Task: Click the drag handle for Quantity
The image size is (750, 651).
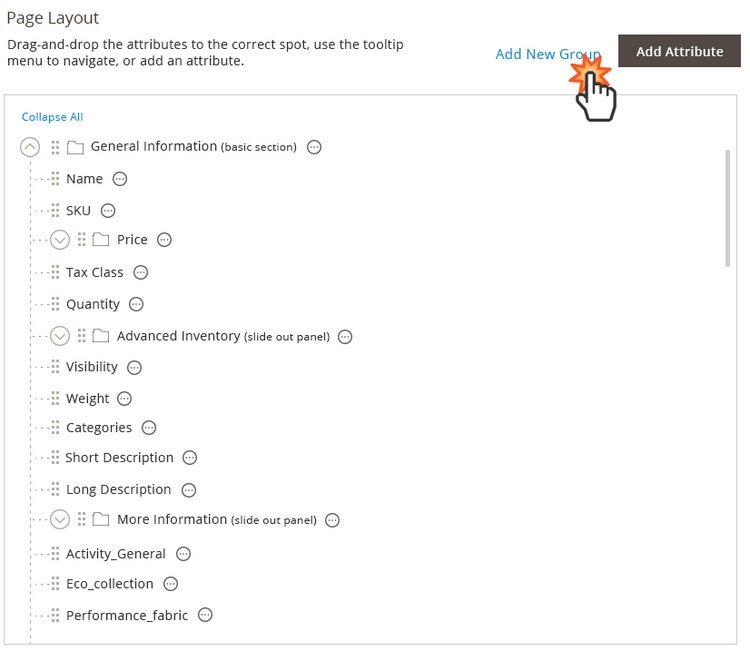Action: pyautogui.click(x=55, y=304)
